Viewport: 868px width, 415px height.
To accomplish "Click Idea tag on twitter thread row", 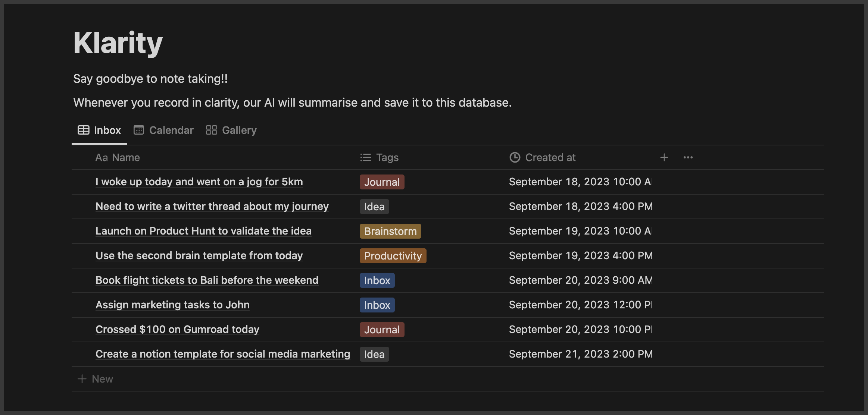I will pos(374,207).
